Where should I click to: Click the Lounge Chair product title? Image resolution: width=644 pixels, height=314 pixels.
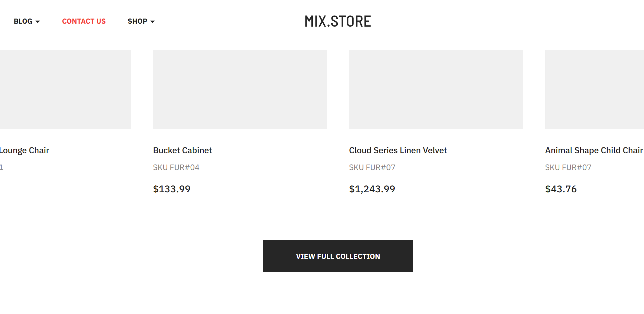[25, 150]
